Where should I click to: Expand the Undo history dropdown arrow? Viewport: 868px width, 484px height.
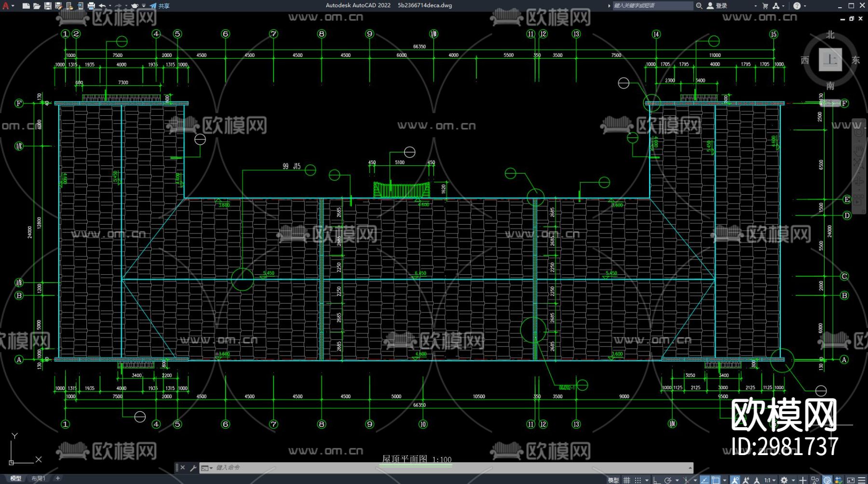[x=110, y=6]
